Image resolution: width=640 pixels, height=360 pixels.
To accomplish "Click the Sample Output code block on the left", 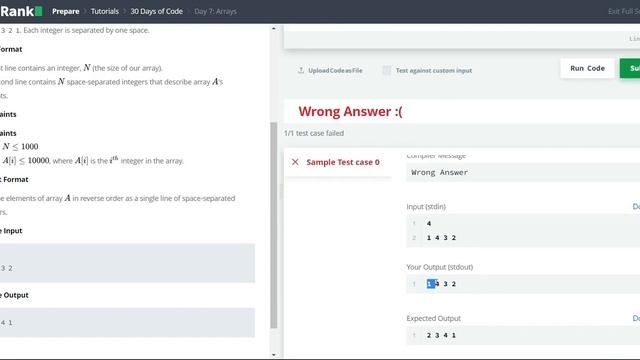I will [x=127, y=322].
